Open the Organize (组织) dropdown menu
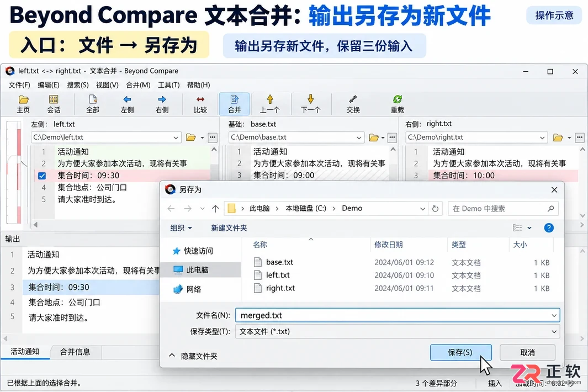588x392 pixels. [181, 227]
